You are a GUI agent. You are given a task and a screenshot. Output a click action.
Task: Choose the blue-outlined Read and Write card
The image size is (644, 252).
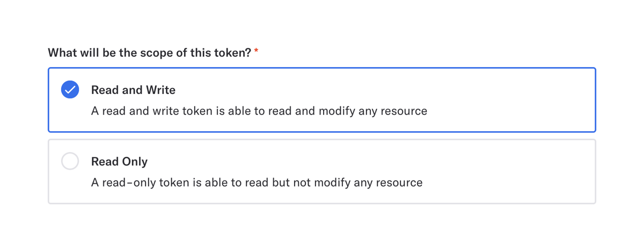click(x=322, y=100)
